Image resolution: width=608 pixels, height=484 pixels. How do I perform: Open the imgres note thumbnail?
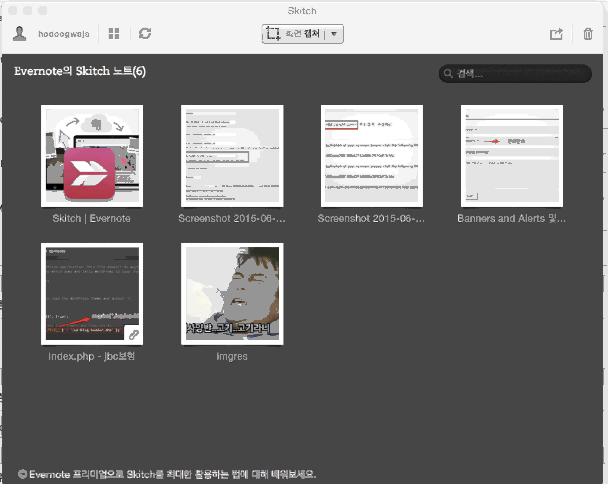point(232,294)
